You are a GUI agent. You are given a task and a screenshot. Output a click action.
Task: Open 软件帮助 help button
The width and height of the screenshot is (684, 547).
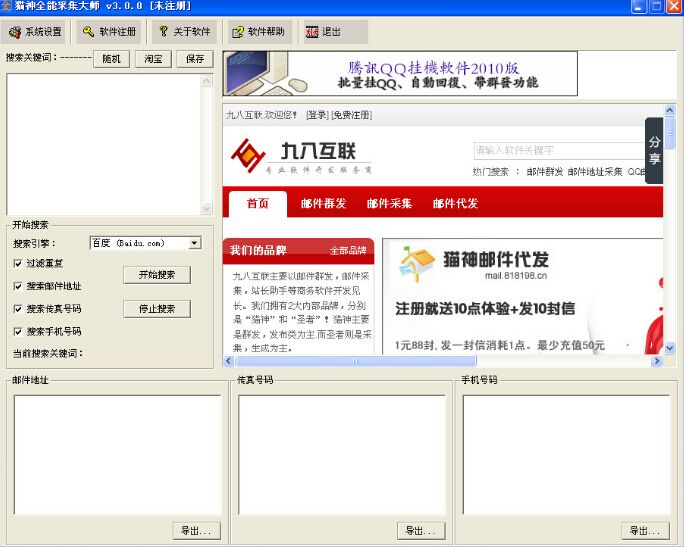259,32
